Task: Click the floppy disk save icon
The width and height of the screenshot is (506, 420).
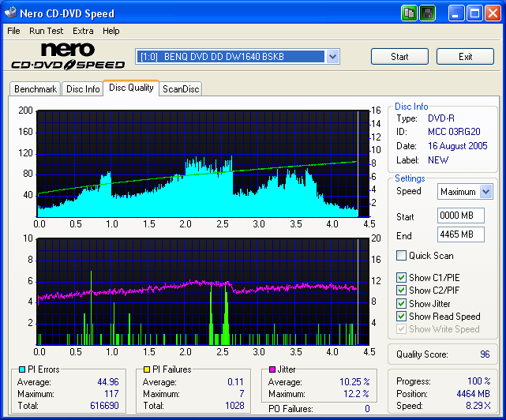Action: point(427,13)
